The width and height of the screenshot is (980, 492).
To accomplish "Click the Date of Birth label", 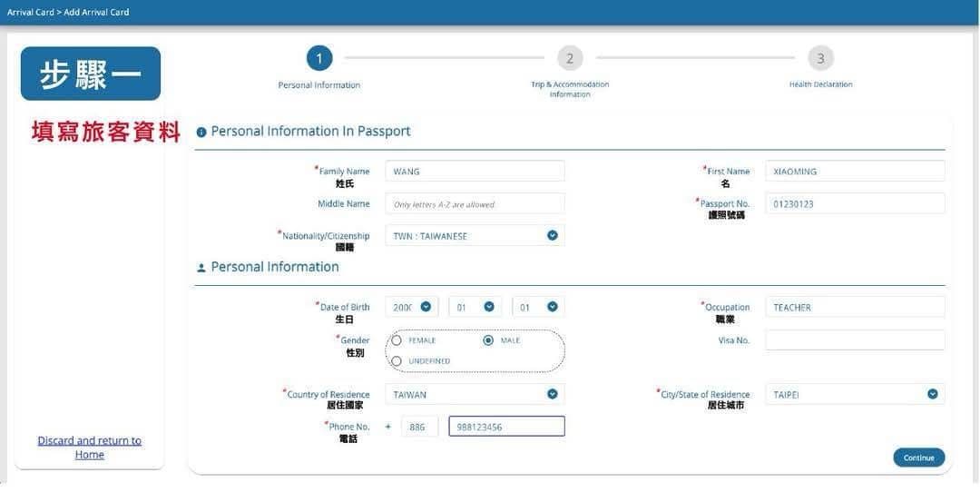I will click(x=345, y=308).
